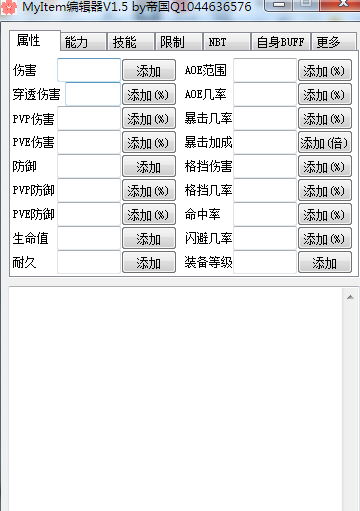Focus the PVE伤害 input field
360x511 pixels.
[89, 142]
